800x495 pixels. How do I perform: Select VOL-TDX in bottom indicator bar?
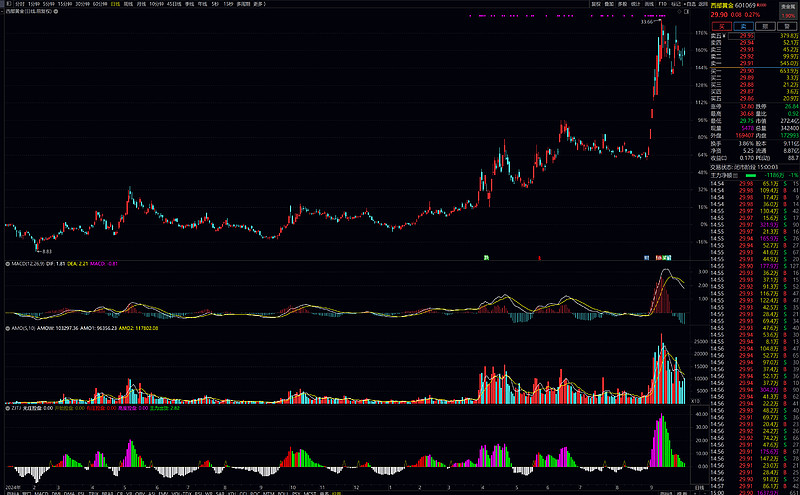[x=182, y=492]
